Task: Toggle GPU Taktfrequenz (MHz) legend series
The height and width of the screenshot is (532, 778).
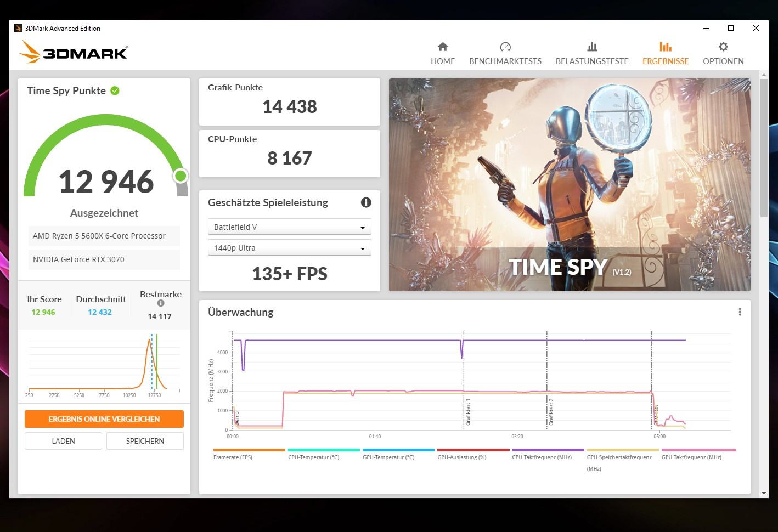Action: click(698, 455)
